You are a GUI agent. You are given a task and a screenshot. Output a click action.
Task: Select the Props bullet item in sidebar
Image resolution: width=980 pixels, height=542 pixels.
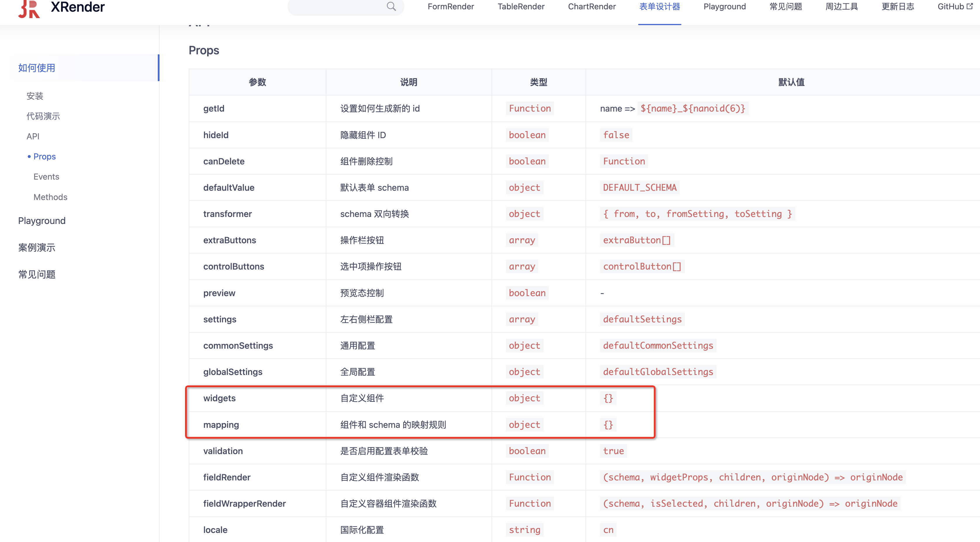(x=44, y=156)
